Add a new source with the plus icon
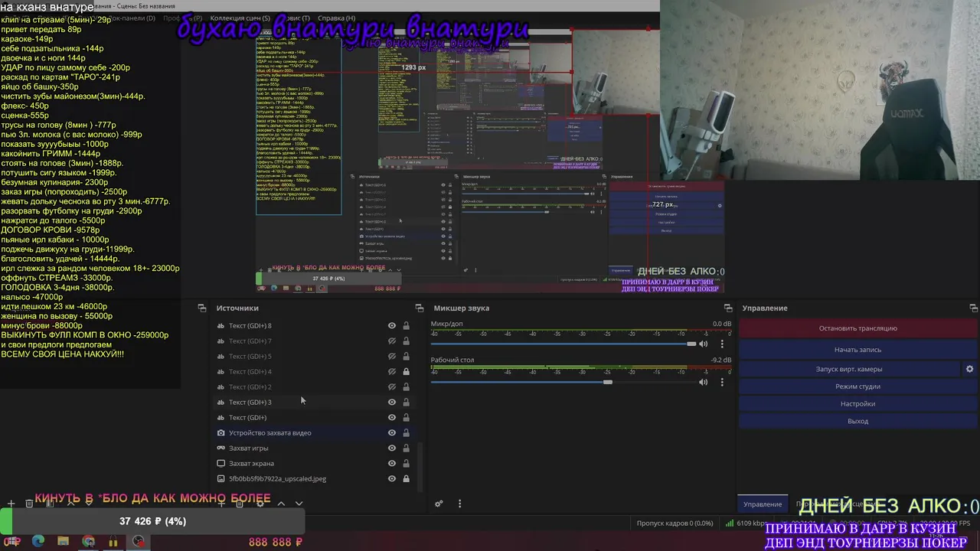980x551 pixels. tap(221, 504)
